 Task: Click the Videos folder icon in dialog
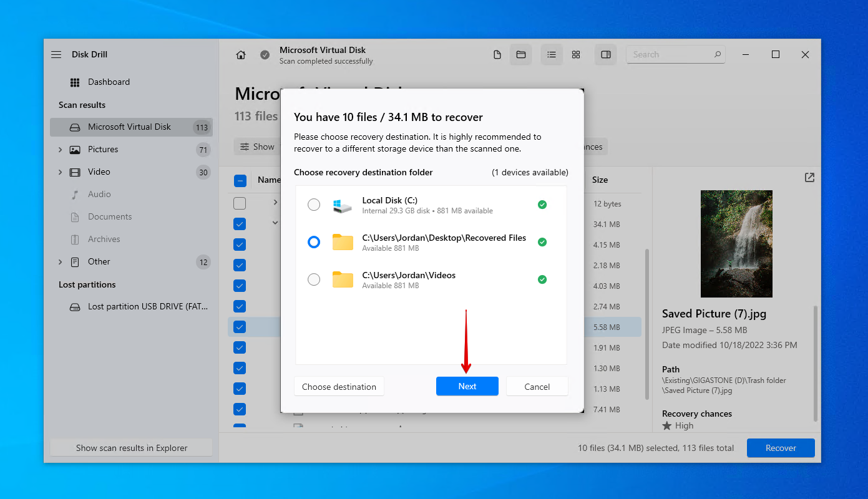point(343,279)
